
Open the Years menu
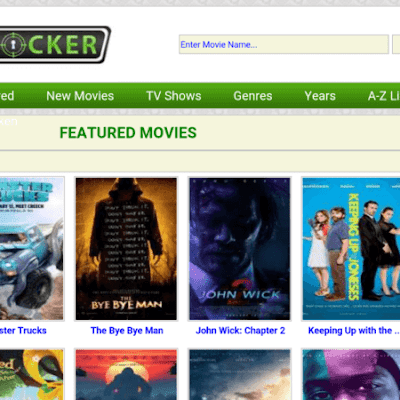(x=320, y=96)
